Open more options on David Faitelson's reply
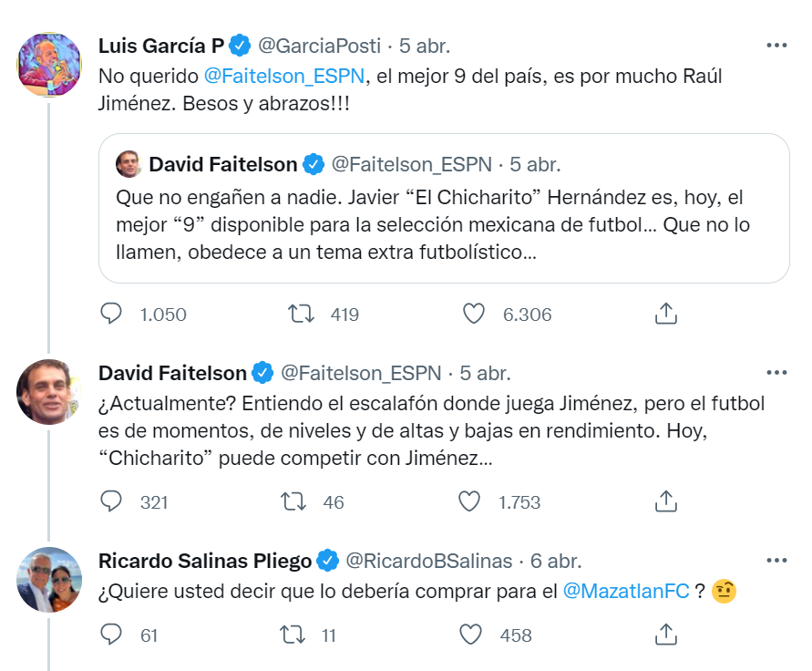This screenshot has height=671, width=812. (776, 372)
